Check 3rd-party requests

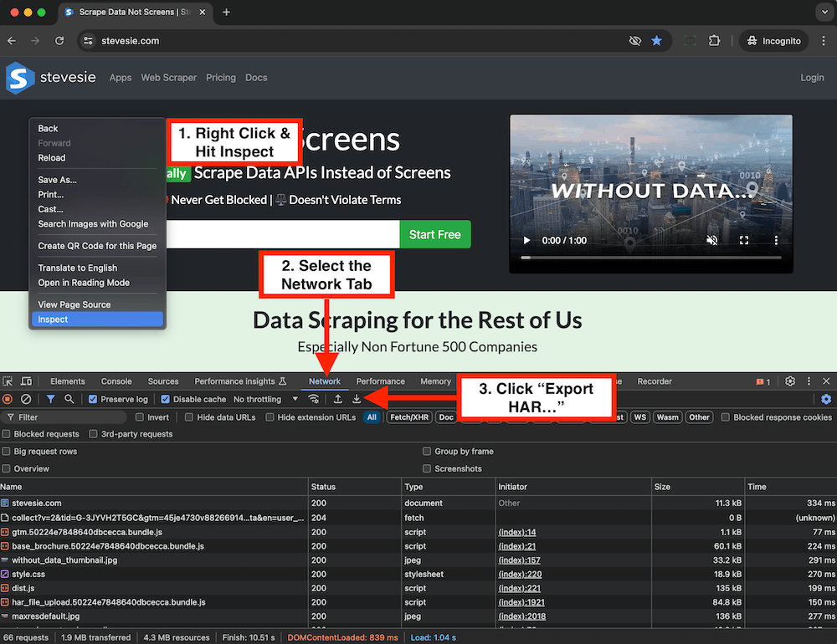point(94,434)
